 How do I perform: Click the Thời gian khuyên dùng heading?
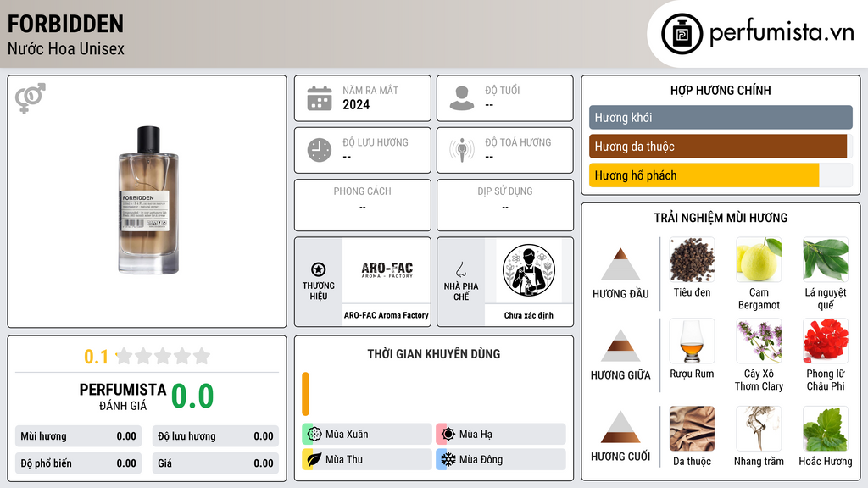click(x=434, y=353)
